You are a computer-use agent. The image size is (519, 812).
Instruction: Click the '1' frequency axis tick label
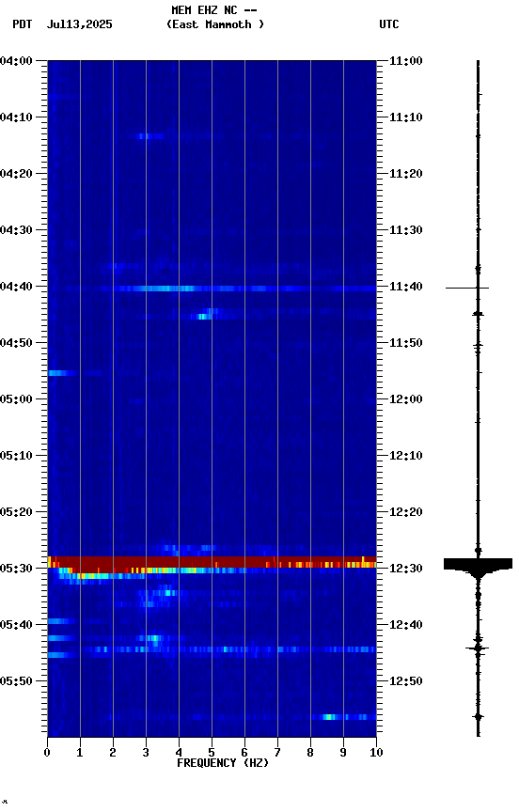80,753
